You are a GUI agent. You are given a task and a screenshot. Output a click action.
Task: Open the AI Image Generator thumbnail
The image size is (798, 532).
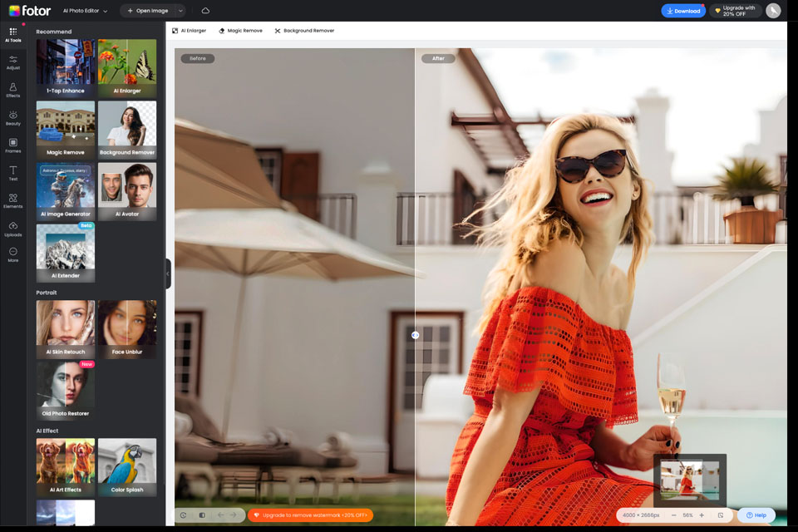pos(66,191)
